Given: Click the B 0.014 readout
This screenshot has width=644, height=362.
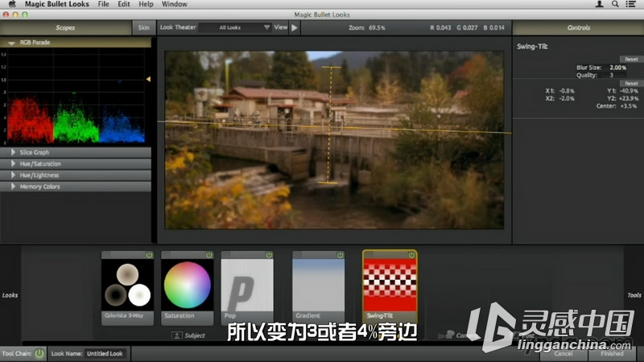Looking at the screenshot, I should [x=493, y=28].
